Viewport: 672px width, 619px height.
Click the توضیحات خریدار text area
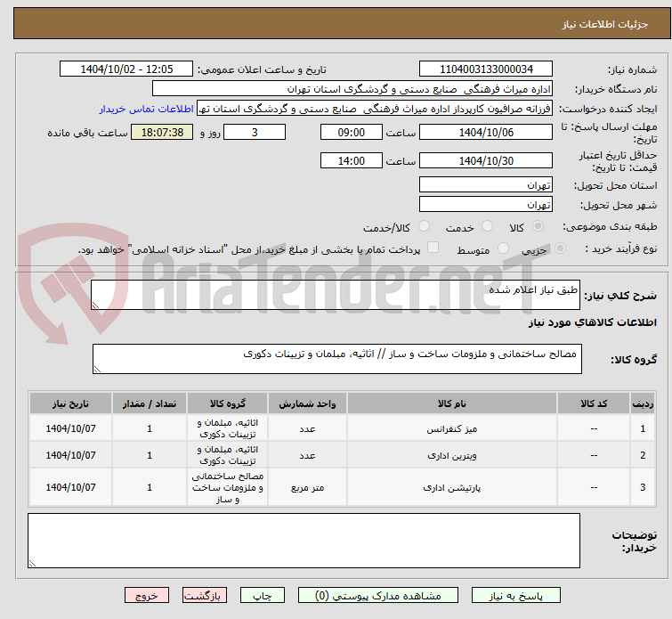coord(304,541)
